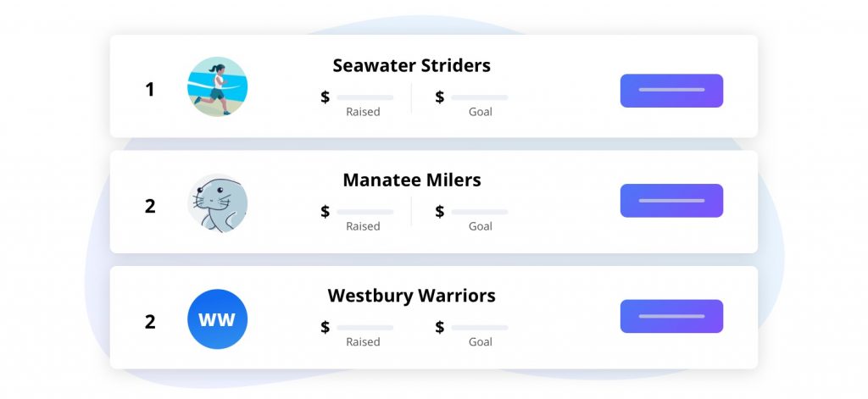Click the Manatee Milers manatee avatar

point(217,203)
